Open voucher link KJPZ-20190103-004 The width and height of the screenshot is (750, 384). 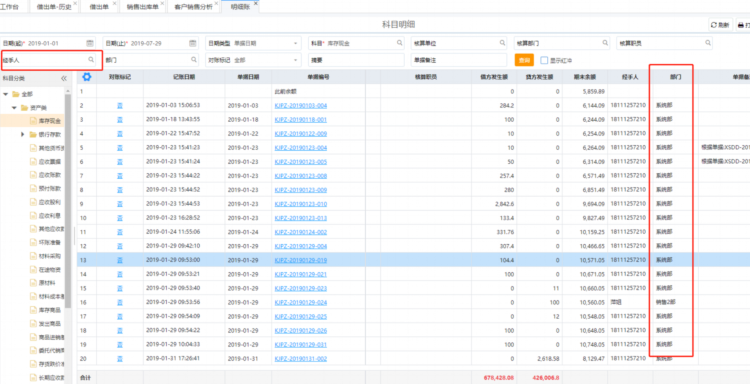click(x=301, y=105)
